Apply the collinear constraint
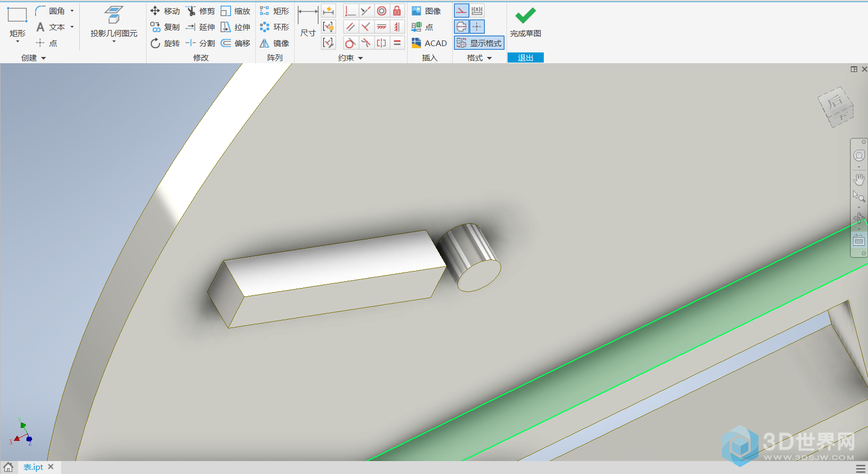Image resolution: width=868 pixels, height=474 pixels. click(366, 11)
